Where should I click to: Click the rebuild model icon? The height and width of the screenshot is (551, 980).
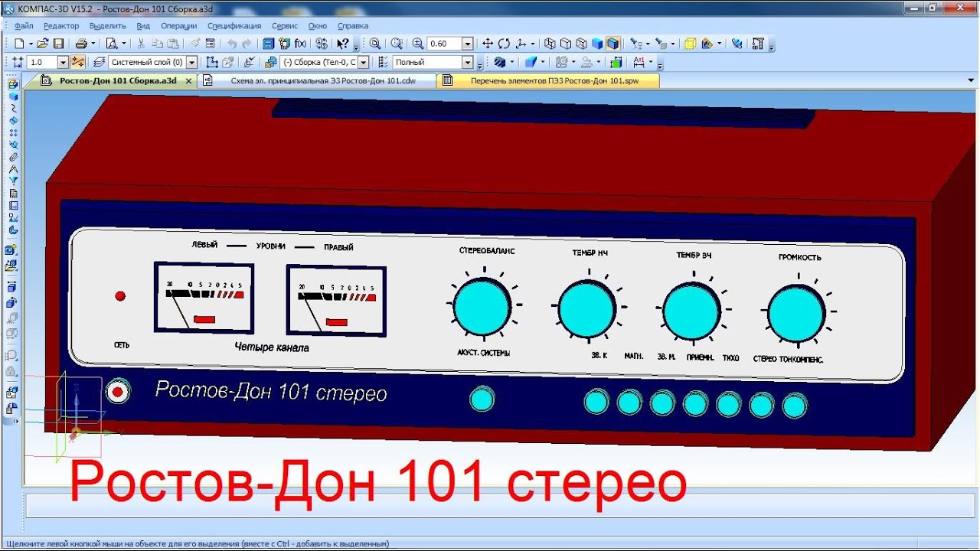click(737, 44)
